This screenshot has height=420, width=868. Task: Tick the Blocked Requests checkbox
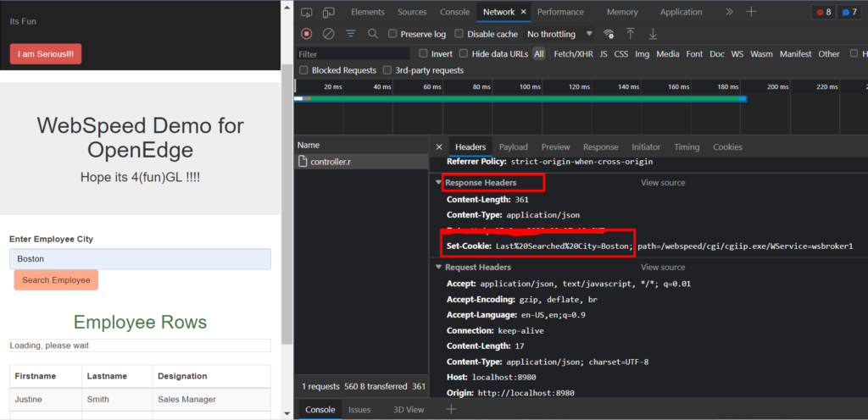click(x=303, y=70)
